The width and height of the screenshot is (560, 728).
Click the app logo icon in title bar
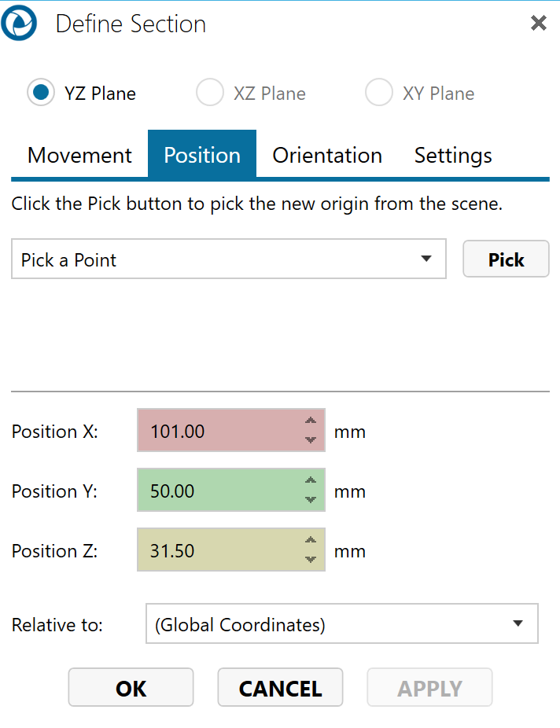[18, 24]
